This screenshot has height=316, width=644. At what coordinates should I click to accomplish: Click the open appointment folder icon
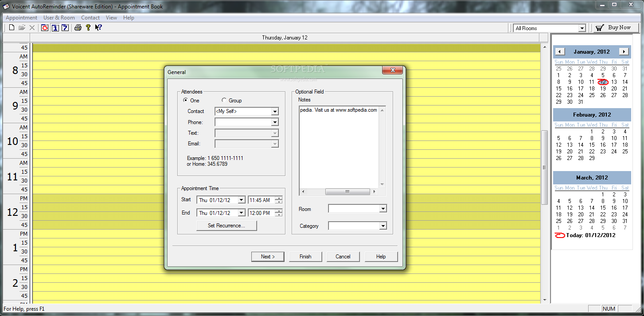(22, 27)
